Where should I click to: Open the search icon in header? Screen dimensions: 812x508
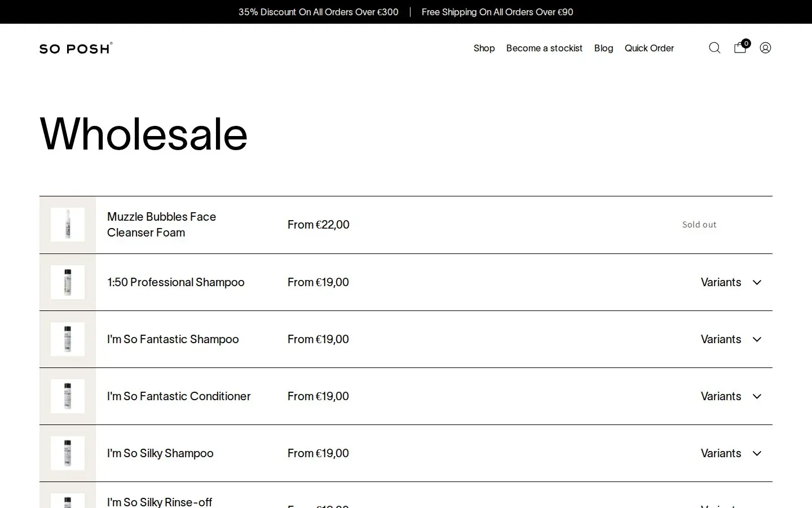pyautogui.click(x=714, y=48)
